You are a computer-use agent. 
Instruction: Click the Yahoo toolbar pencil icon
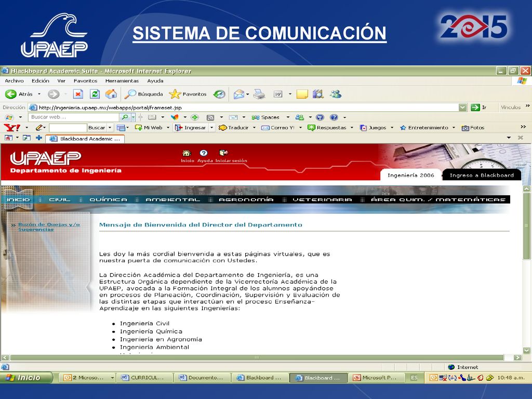(x=39, y=128)
